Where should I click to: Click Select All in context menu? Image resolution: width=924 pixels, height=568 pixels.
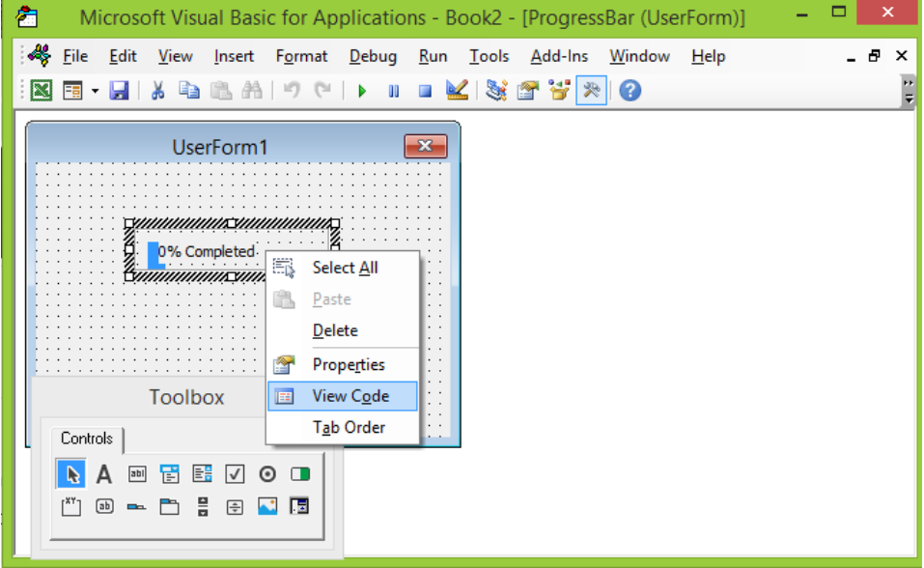click(343, 268)
